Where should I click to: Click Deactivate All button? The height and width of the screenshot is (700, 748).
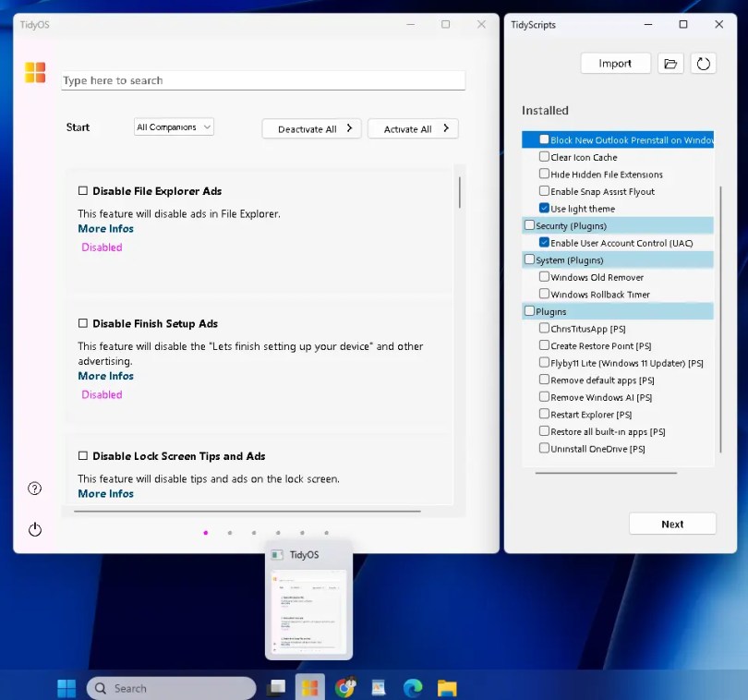click(311, 128)
